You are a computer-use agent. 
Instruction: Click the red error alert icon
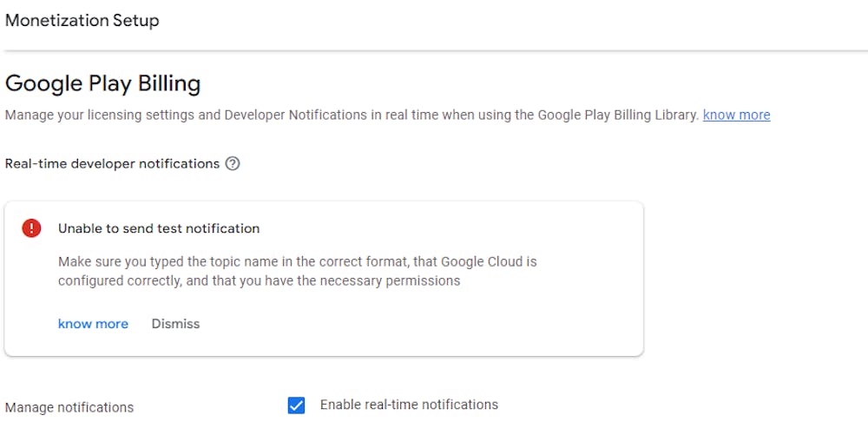pyautogui.click(x=31, y=228)
